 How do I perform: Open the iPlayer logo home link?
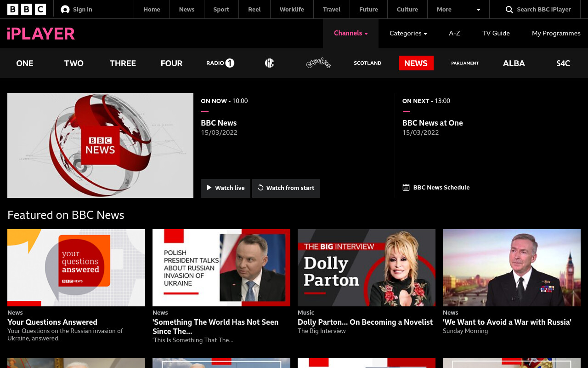coord(41,34)
